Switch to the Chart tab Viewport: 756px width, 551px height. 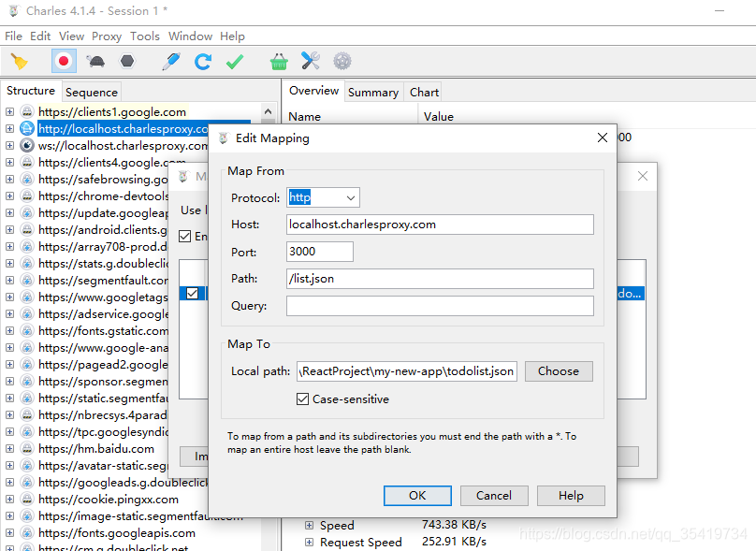tap(424, 92)
